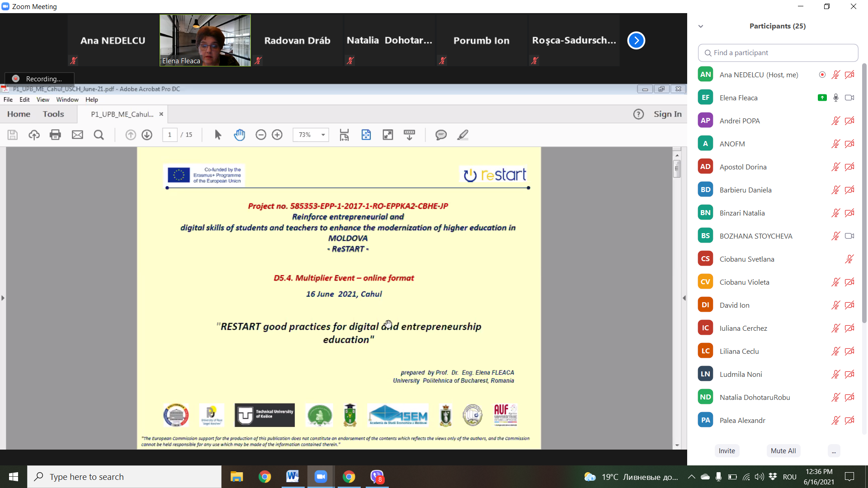Show next video participants with blue arrow
Screen dimensions: 868x488
[x=636, y=41]
